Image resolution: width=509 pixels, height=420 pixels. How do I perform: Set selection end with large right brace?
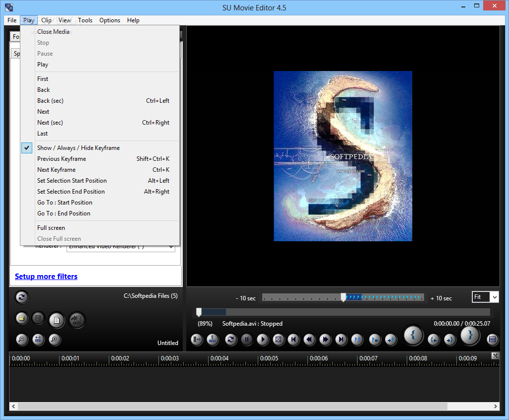click(470, 335)
